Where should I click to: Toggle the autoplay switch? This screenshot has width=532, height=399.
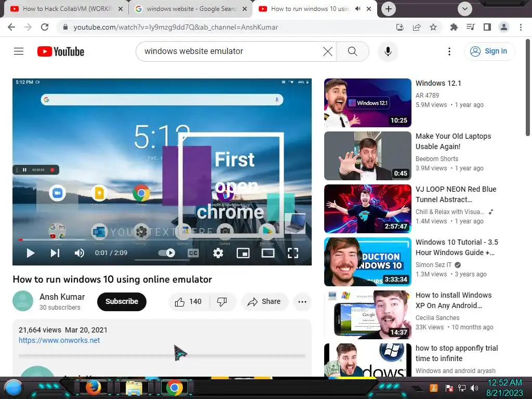(x=167, y=253)
